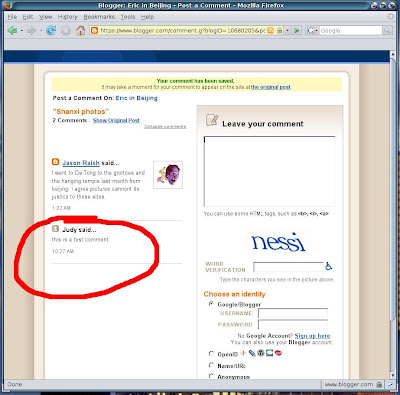Click the grey Forward arrow button

coord(32,31)
